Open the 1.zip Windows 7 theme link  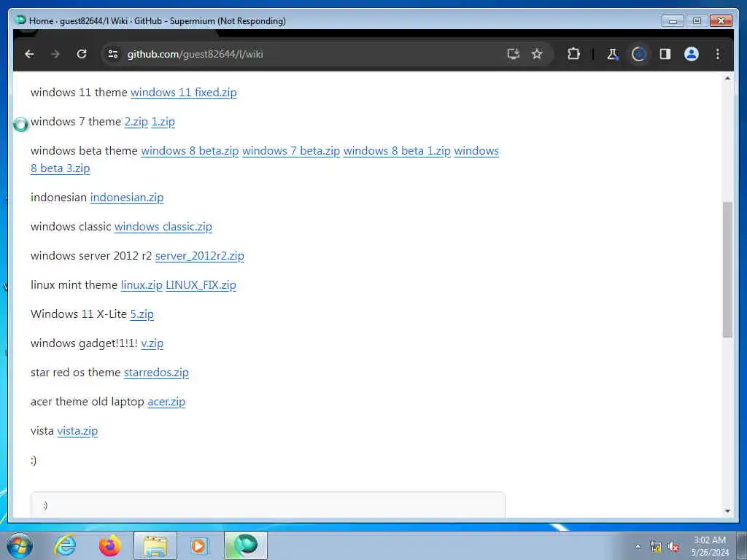point(163,122)
